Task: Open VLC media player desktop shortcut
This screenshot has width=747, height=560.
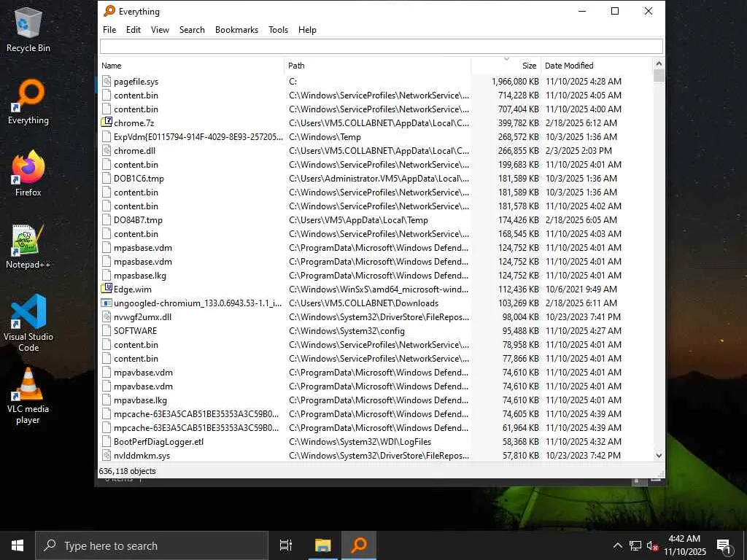Action: (28, 396)
